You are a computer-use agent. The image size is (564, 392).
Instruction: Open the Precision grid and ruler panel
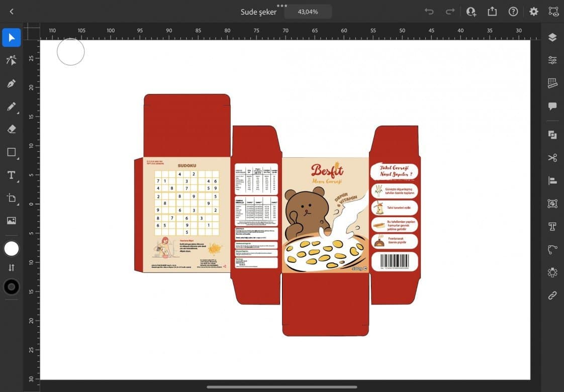click(552, 83)
